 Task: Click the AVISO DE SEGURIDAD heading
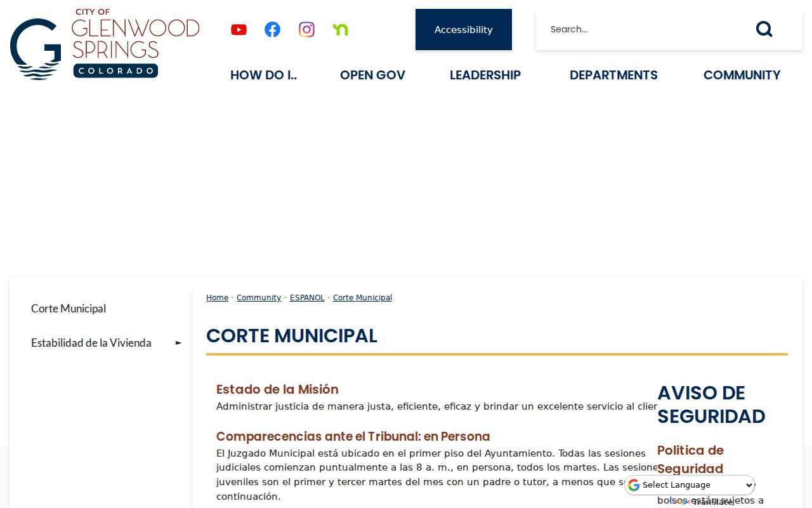pyautogui.click(x=711, y=404)
